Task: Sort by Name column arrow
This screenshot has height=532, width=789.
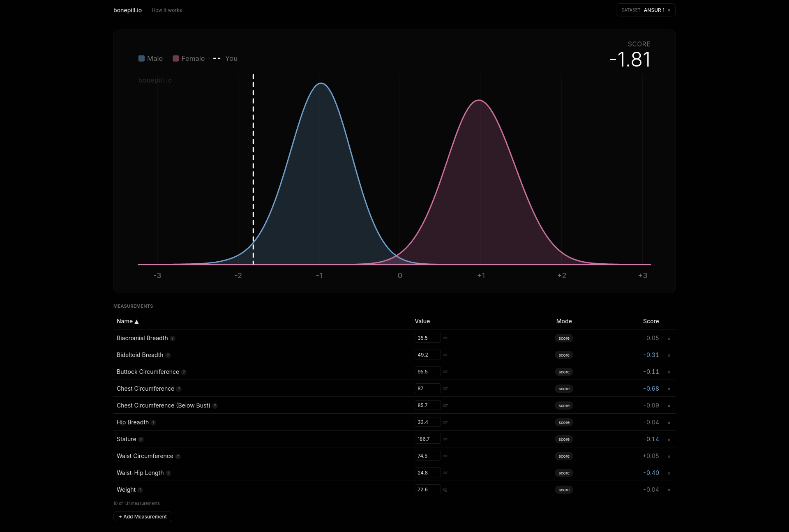Action: tap(136, 322)
